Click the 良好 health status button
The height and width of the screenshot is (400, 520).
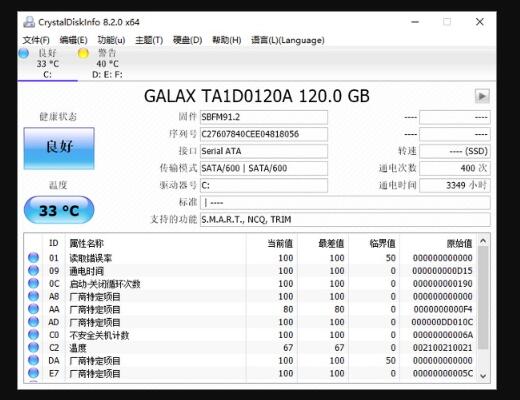tap(59, 148)
